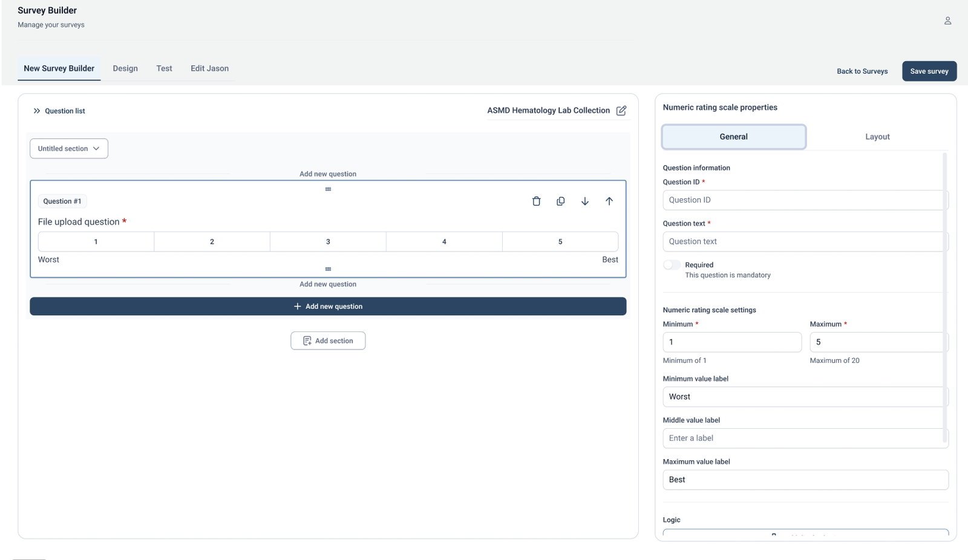Click the Add section button
968x560 pixels.
(328, 340)
